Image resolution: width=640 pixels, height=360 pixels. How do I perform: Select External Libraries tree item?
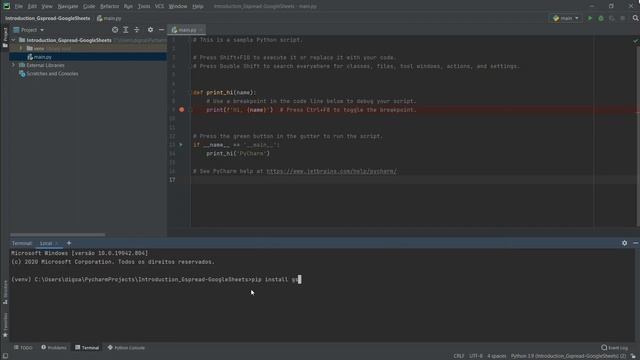[45, 65]
